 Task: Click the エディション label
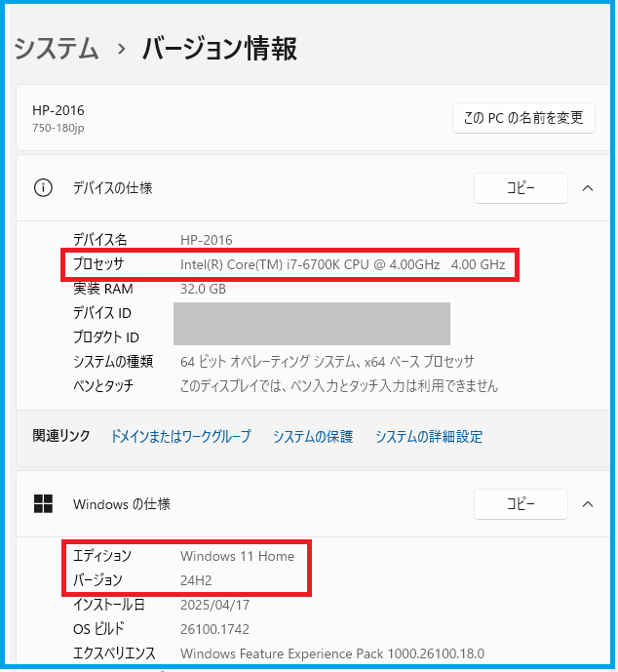102,556
